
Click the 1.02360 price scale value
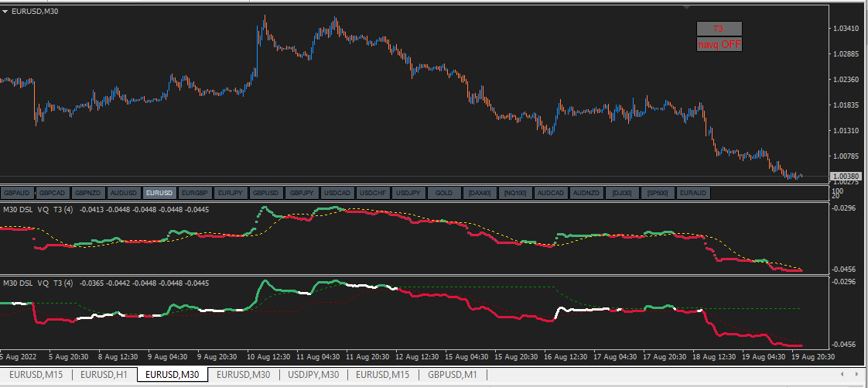(846, 79)
